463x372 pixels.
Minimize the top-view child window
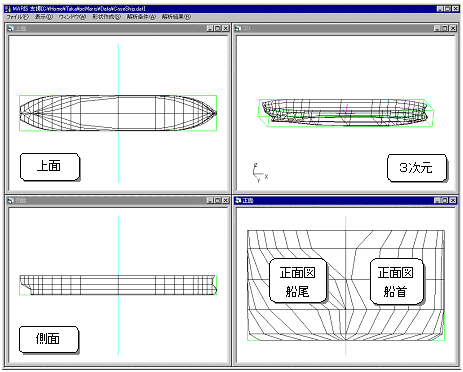coord(210,29)
